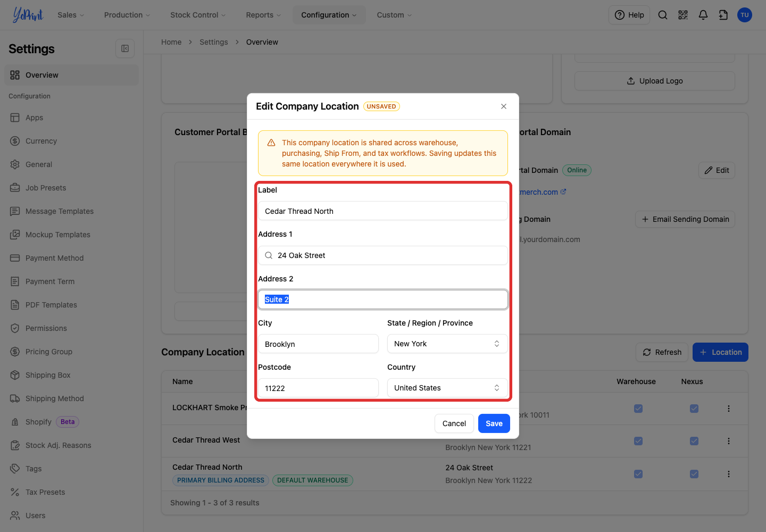Expand the Sales menu

coord(71,15)
